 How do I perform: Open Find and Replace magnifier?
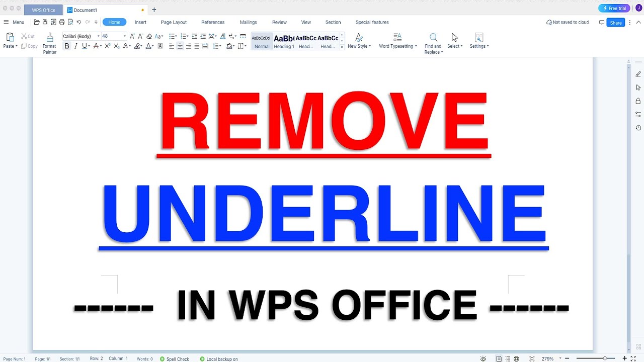tap(433, 38)
